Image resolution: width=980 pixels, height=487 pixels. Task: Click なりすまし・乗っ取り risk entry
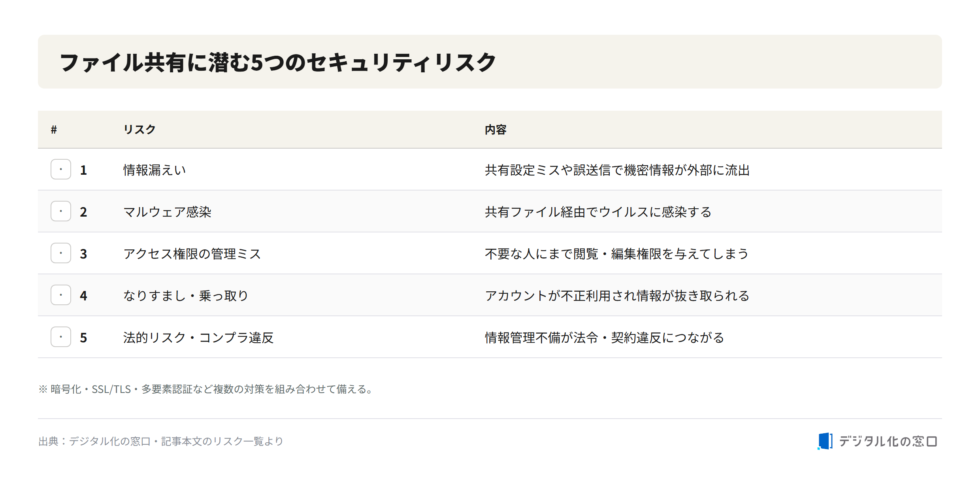coord(186,296)
